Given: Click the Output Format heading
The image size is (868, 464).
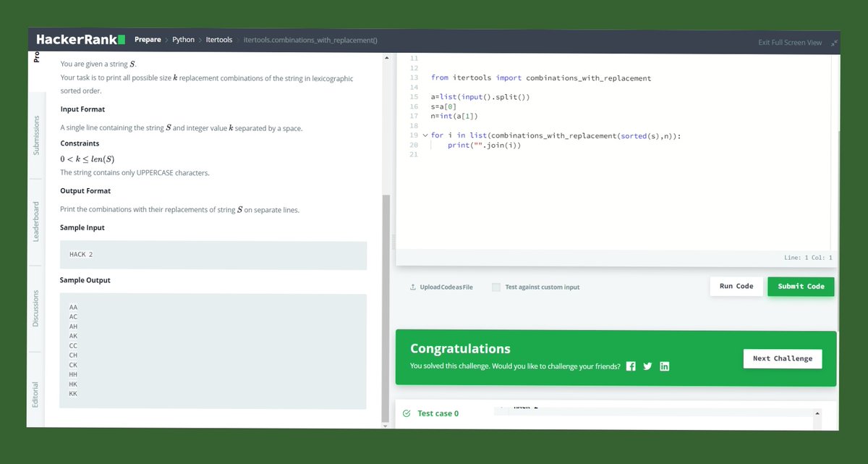Looking at the screenshot, I should point(85,191).
